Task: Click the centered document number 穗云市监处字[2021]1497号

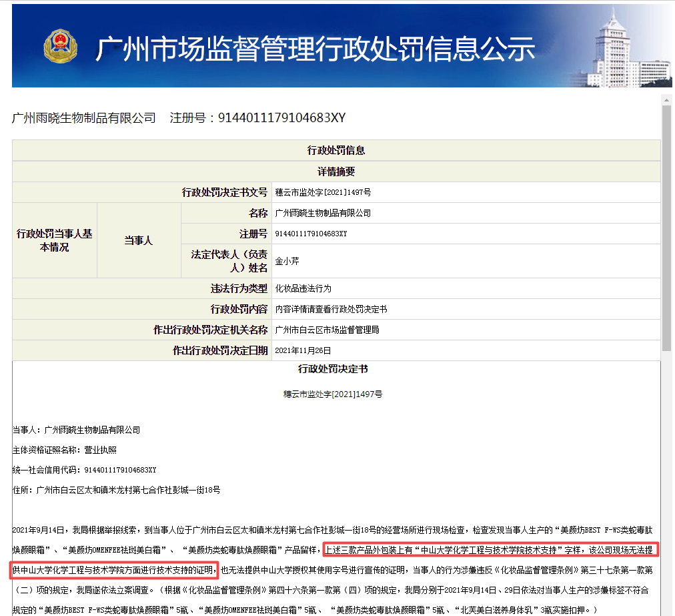Action: coord(333,394)
